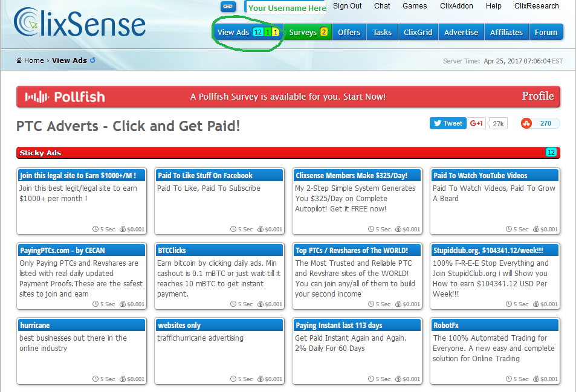Click the clock icon in the RobotFx ad
Screen dimensions: 576x392
(x=509, y=379)
